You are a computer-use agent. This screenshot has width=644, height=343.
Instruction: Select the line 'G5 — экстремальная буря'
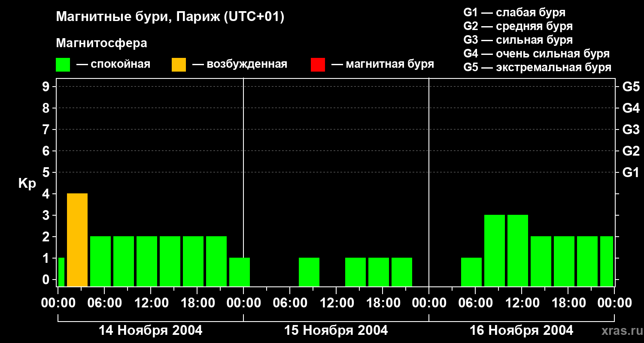pyautogui.click(x=538, y=67)
